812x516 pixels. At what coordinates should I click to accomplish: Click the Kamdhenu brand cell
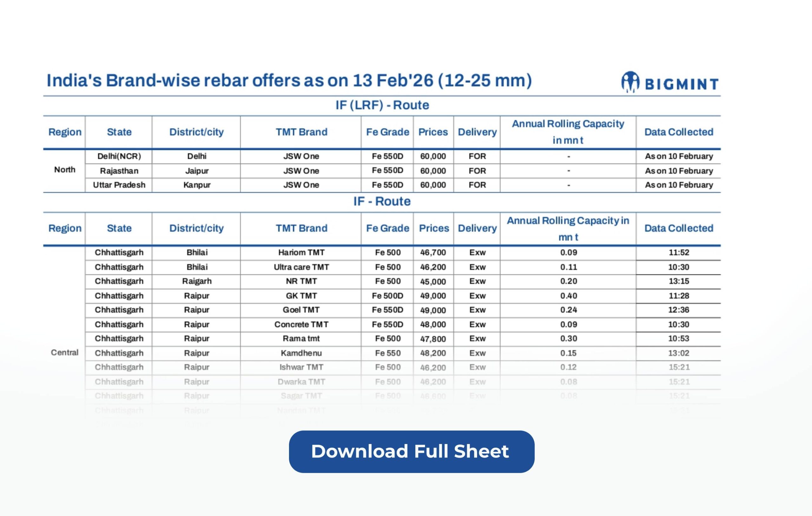click(x=301, y=353)
